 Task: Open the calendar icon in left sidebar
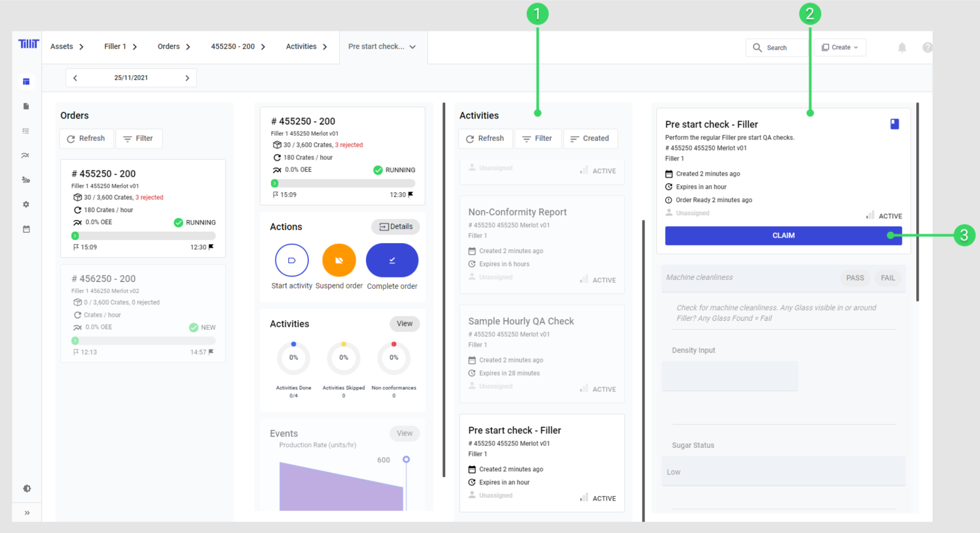click(x=26, y=229)
